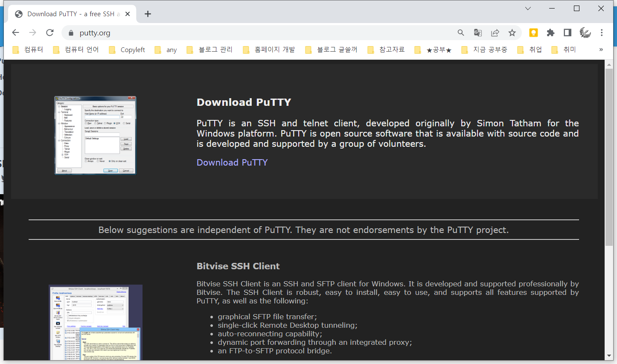
Task: Click the 'Below suggestions are independent' notice text
Action: tap(304, 230)
